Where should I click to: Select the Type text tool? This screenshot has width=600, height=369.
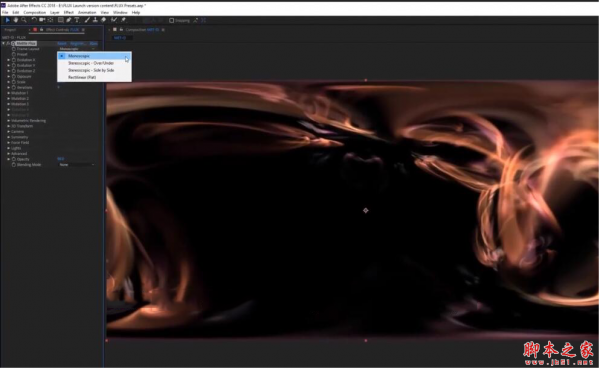(x=77, y=20)
